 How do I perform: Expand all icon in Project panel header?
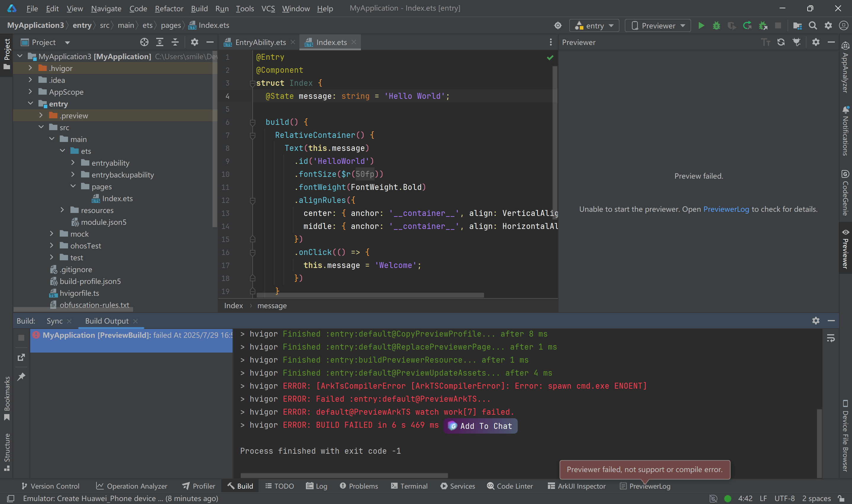click(159, 42)
